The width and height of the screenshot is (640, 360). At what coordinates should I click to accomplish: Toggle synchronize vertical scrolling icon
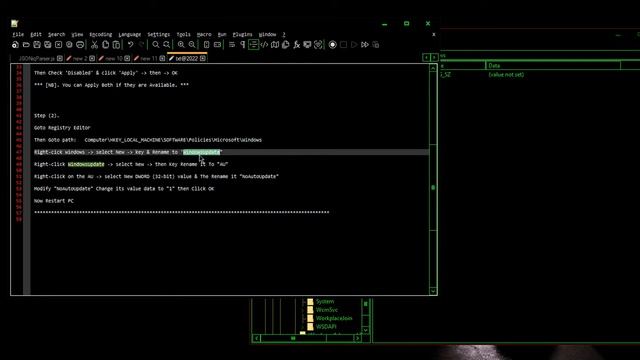(206, 44)
